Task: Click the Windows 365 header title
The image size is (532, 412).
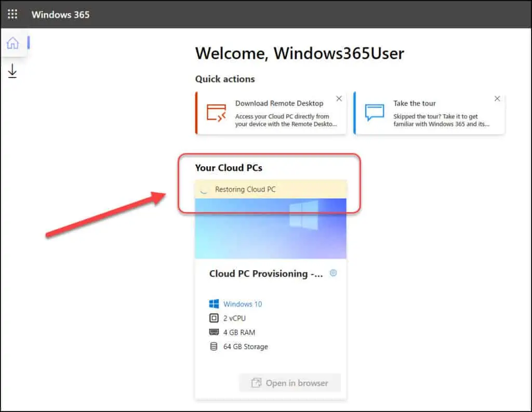Action: point(61,15)
